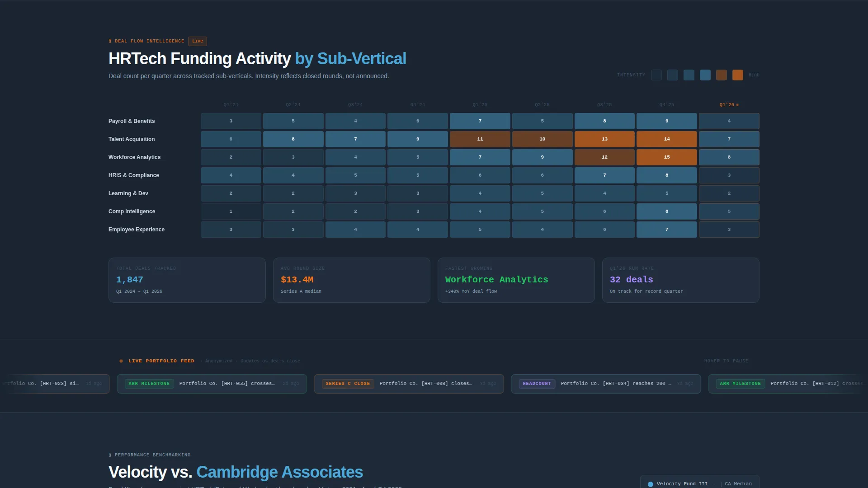Toggle the Velocity Fund III legend dot
This screenshot has width=868, height=488.
point(651,484)
